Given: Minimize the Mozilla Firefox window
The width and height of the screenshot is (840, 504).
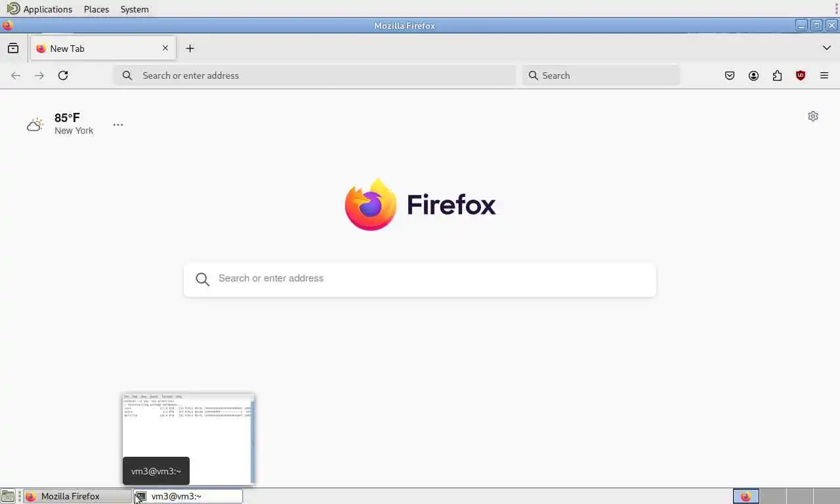Looking at the screenshot, I should click(801, 26).
